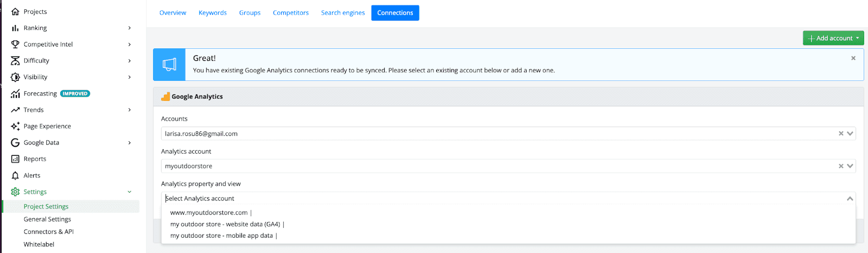Click the Alerts bell icon

15,175
